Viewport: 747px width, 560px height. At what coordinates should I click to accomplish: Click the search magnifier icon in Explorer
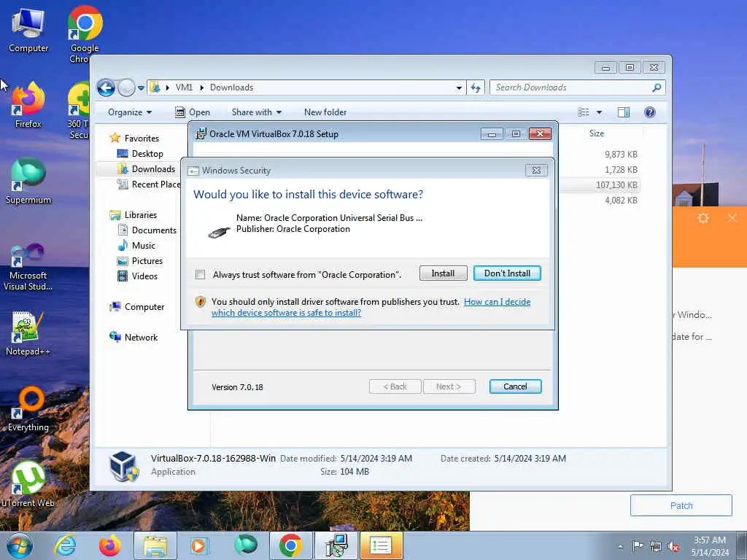coord(657,87)
